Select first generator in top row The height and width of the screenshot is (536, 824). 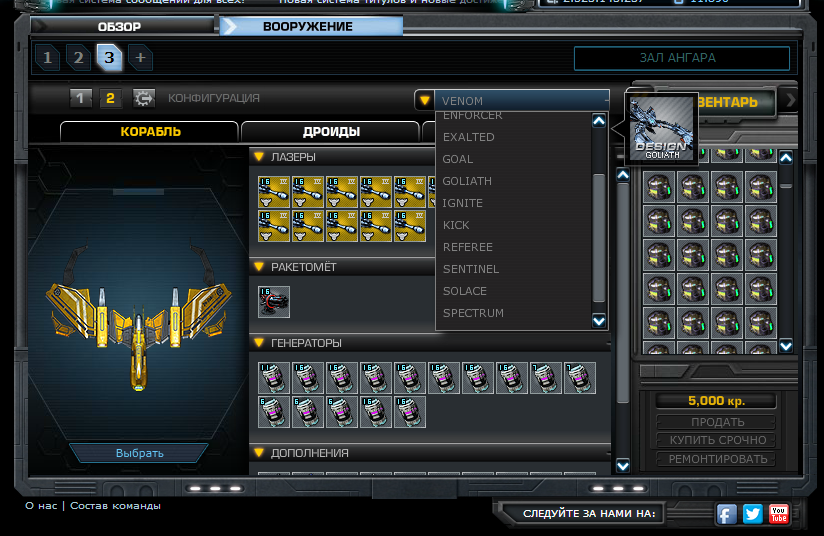[x=274, y=378]
